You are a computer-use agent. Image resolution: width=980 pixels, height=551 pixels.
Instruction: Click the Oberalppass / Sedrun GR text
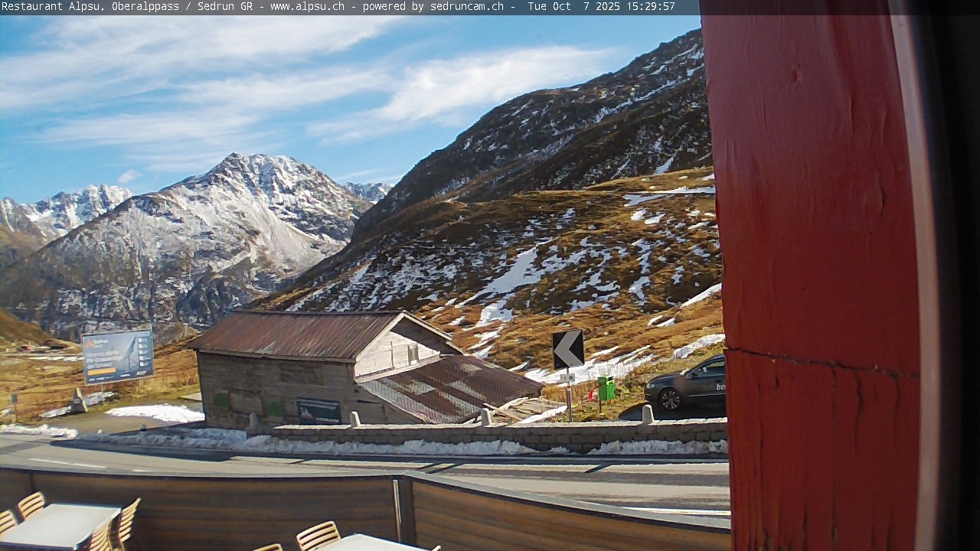183,7
